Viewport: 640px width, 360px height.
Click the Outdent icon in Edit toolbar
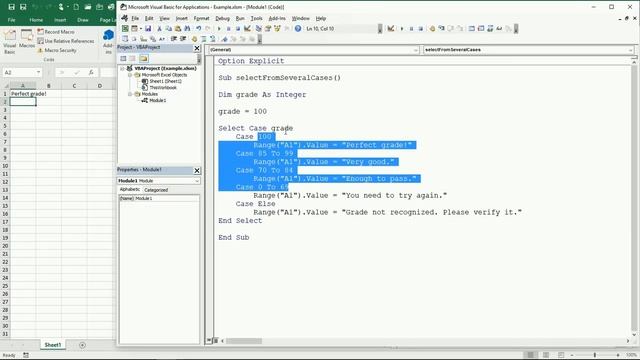tap(183, 39)
